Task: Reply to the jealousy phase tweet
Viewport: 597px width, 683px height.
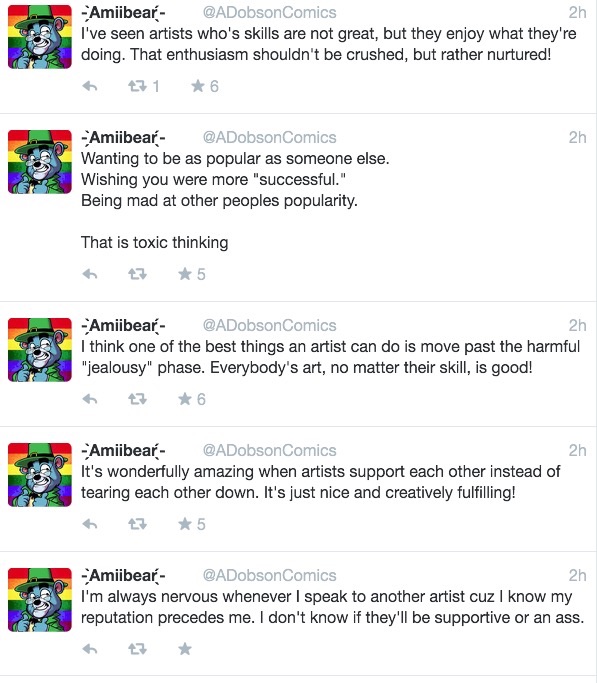Action: (x=90, y=399)
